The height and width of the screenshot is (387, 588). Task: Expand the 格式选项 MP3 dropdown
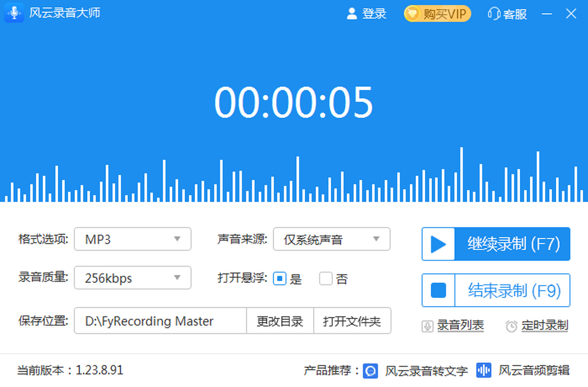pos(132,239)
